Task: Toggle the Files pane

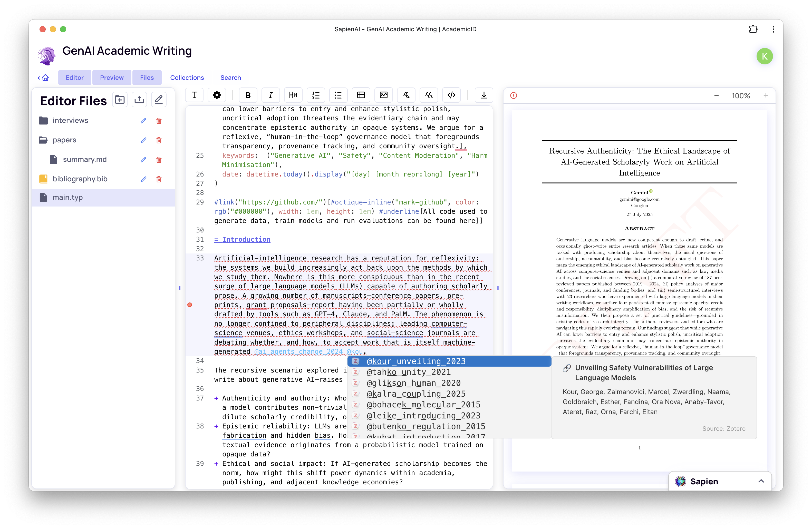Action: tap(147, 78)
